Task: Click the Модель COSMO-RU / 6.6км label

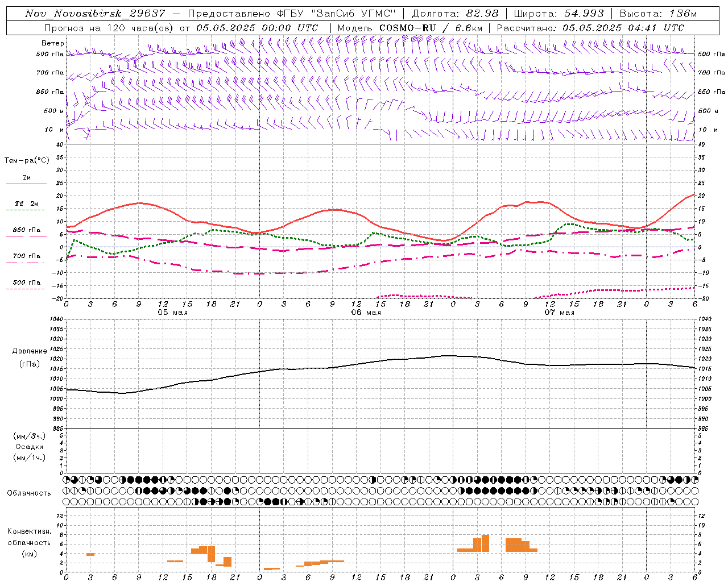Action: click(410, 28)
